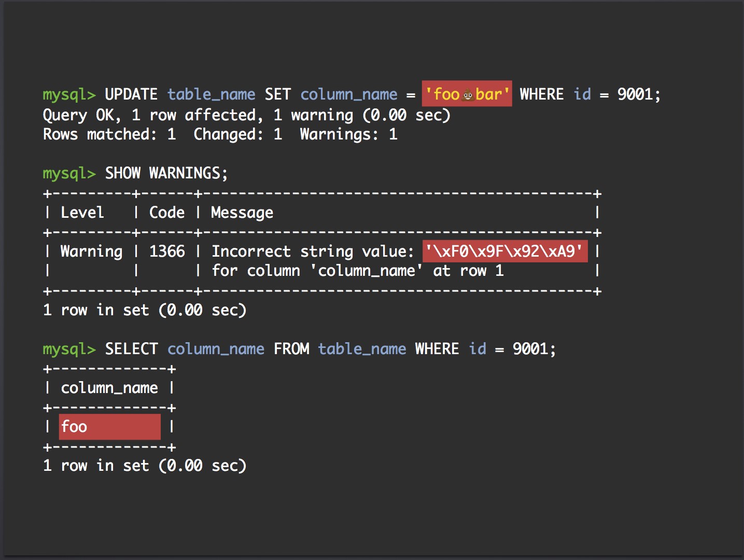Click the third 'mysql>' prompt
Viewport: 744px width, 560px height.
pos(69,349)
